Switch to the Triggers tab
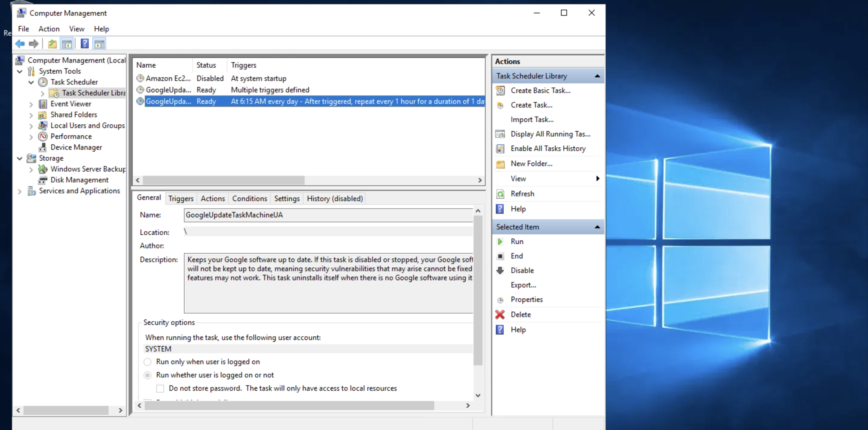Viewport: 868px width, 430px height. [181, 199]
